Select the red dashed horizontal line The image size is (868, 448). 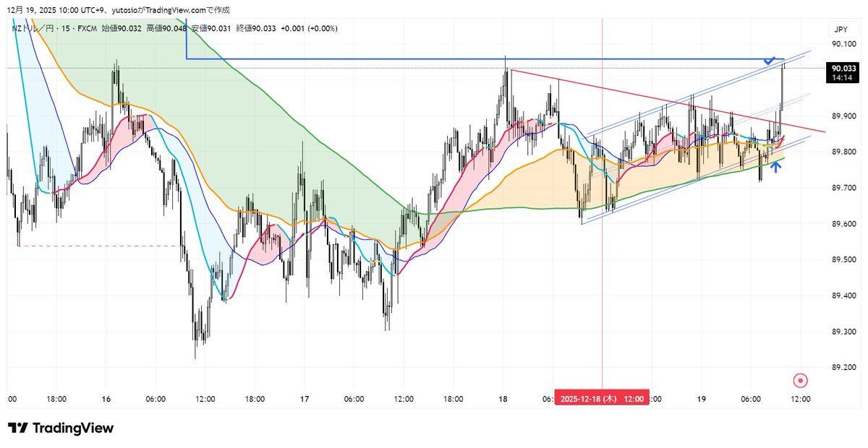click(101, 246)
